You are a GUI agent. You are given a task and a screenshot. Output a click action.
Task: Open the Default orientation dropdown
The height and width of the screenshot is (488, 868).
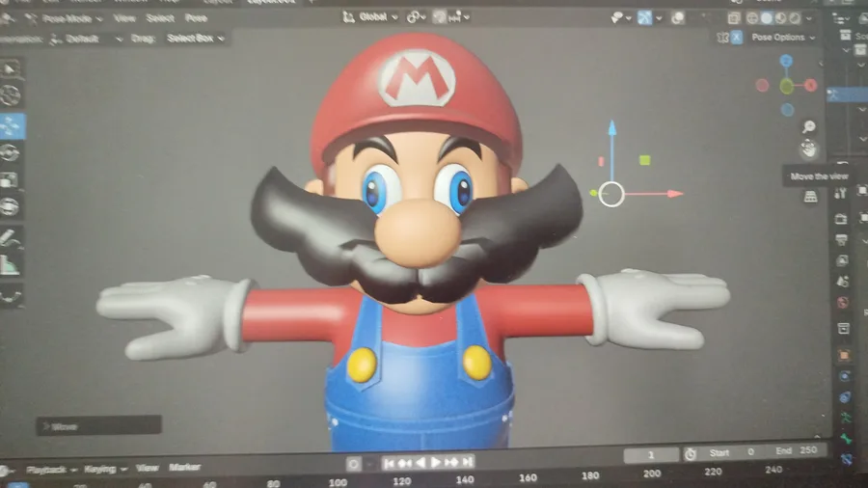pos(86,39)
